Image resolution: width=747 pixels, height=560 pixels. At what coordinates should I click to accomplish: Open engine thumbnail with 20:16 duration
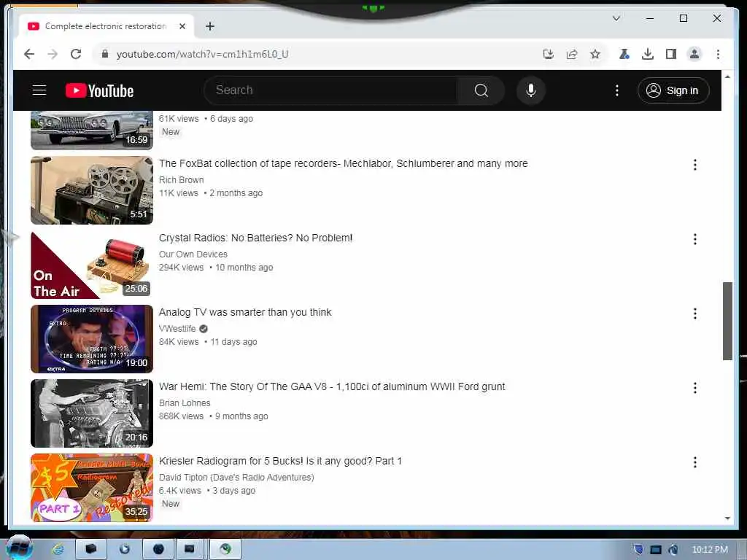92,413
